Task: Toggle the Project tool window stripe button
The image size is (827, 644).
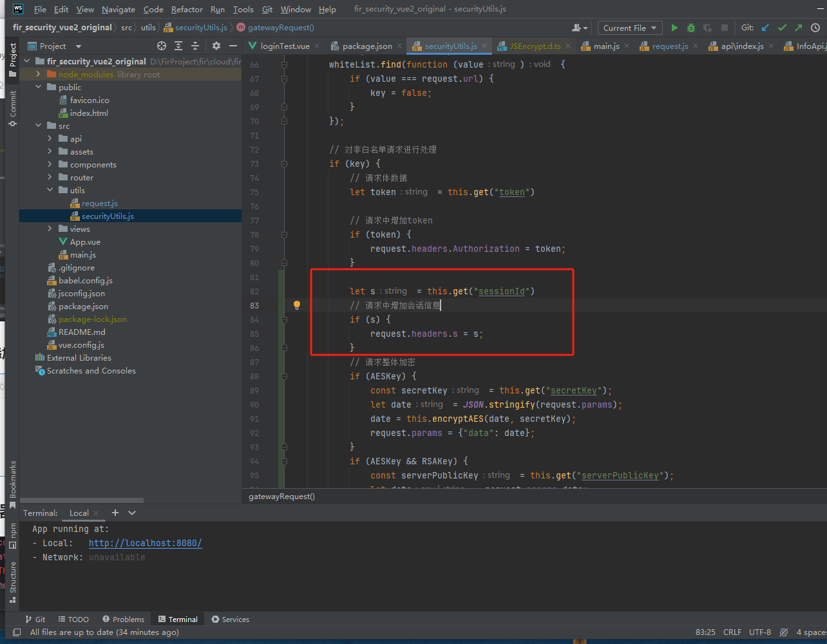Action: coord(12,60)
